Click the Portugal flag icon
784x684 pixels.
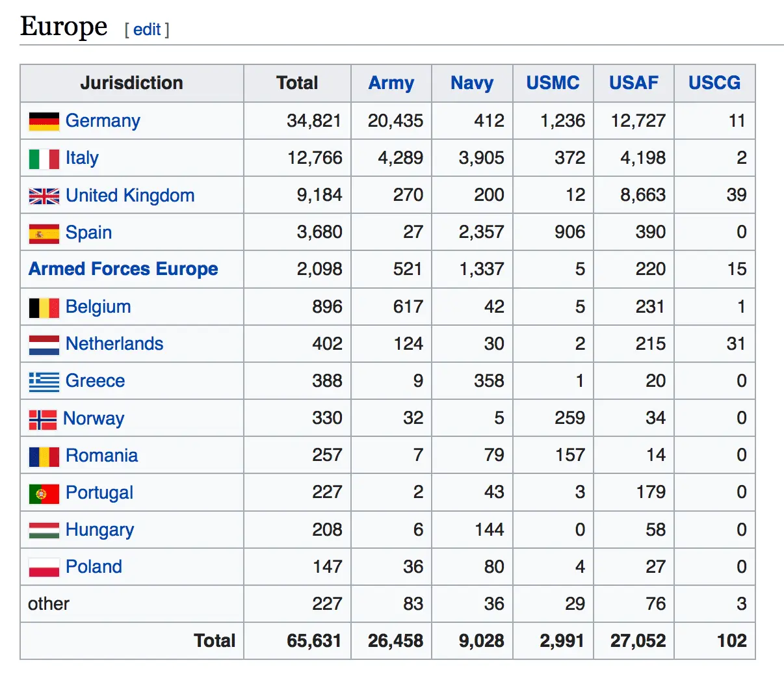[44, 493]
